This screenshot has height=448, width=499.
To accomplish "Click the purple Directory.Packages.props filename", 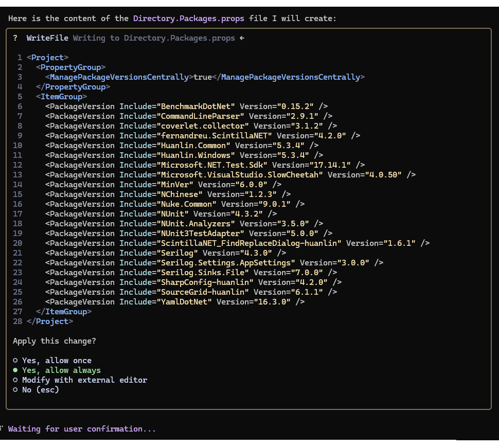I will pyautogui.click(x=189, y=19).
